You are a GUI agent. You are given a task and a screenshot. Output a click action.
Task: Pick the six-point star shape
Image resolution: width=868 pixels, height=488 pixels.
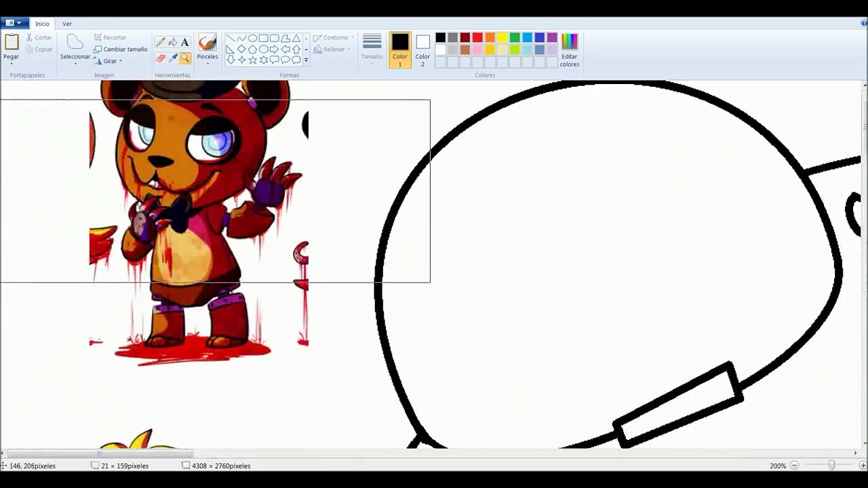264,60
